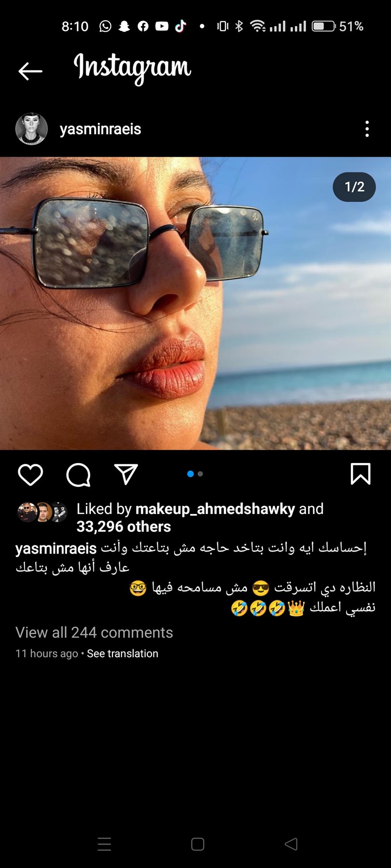Open makeup_ahmedshawky profile from likes
391x868 pixels.
(215, 509)
